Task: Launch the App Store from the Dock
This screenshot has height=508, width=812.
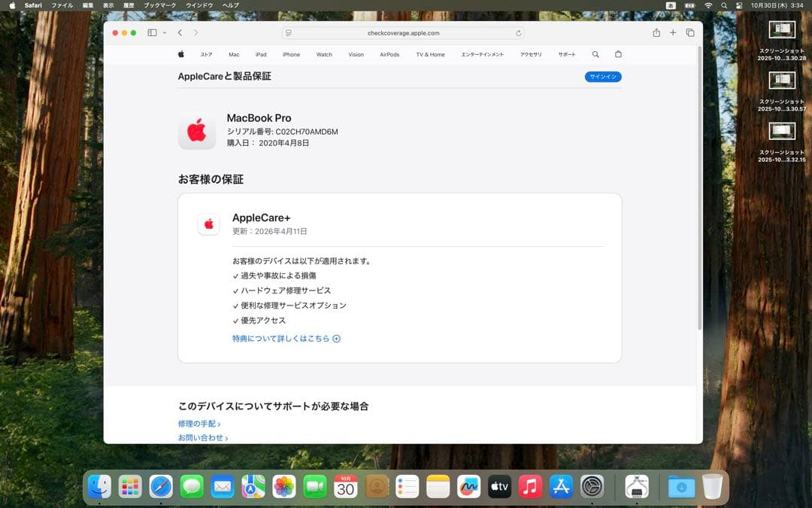Action: 561,486
